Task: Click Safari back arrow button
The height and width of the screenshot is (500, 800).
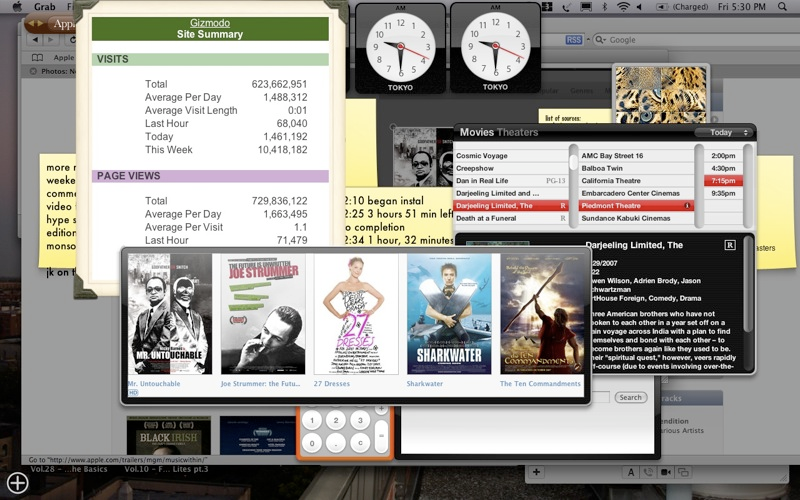Action: click(35, 40)
